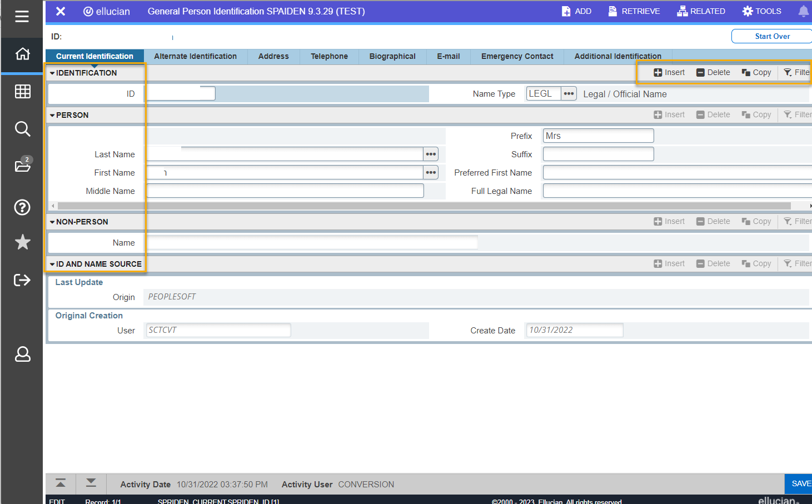Click Insert in the Person section
The height and width of the screenshot is (504, 812).
(x=669, y=114)
